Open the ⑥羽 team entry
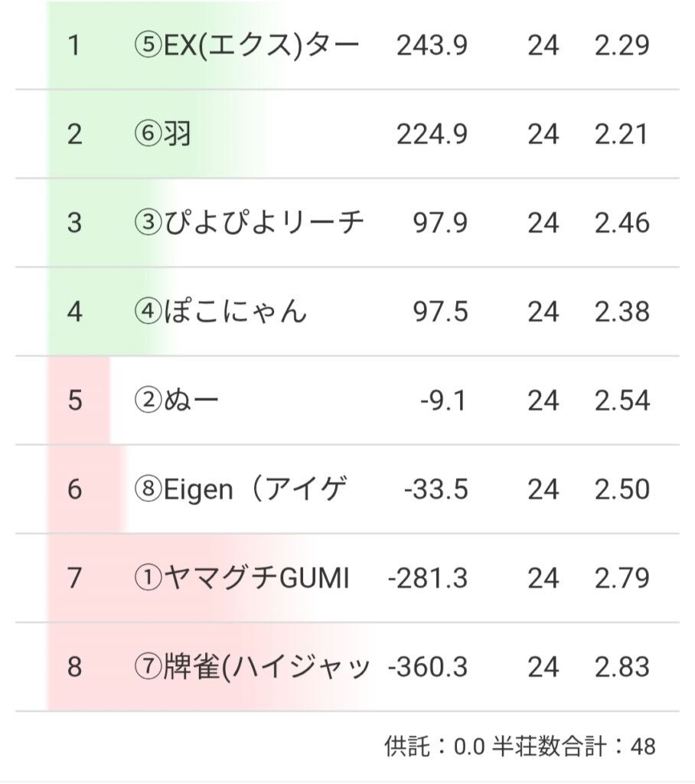The height and width of the screenshot is (784, 695). point(162,135)
